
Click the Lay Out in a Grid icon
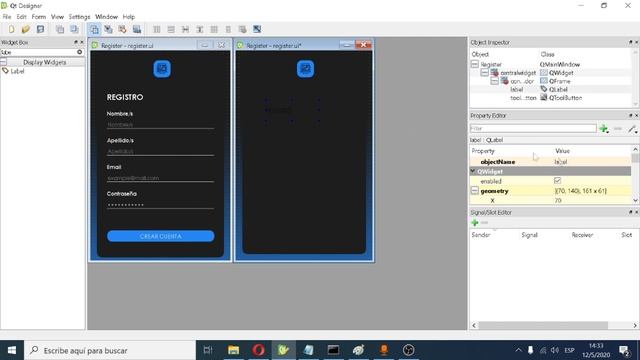coord(214,29)
